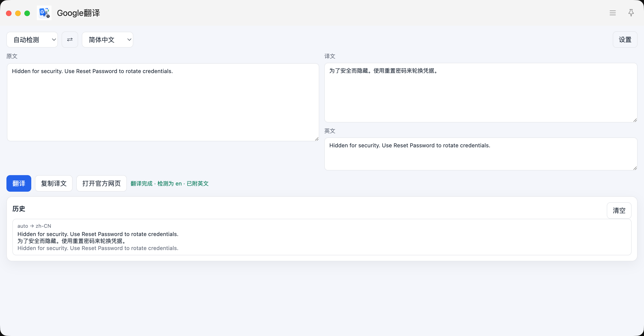Image resolution: width=644 pixels, height=336 pixels.
Task: Click 复制译文 to copy translation
Action: click(54, 183)
